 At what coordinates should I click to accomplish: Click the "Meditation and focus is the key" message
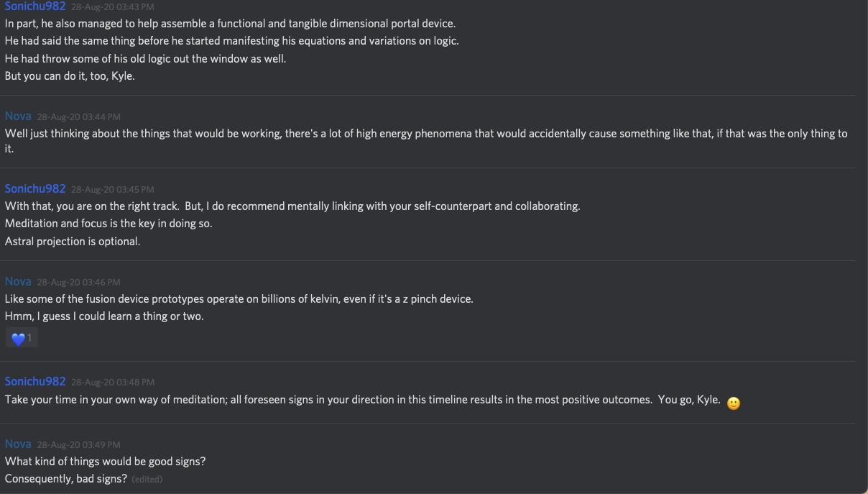pyautogui.click(x=108, y=223)
